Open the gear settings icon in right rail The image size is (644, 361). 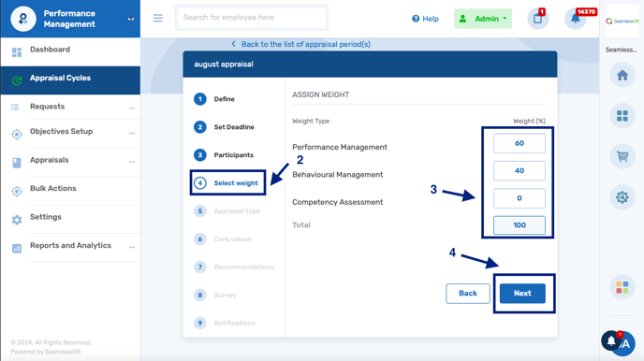[622, 197]
